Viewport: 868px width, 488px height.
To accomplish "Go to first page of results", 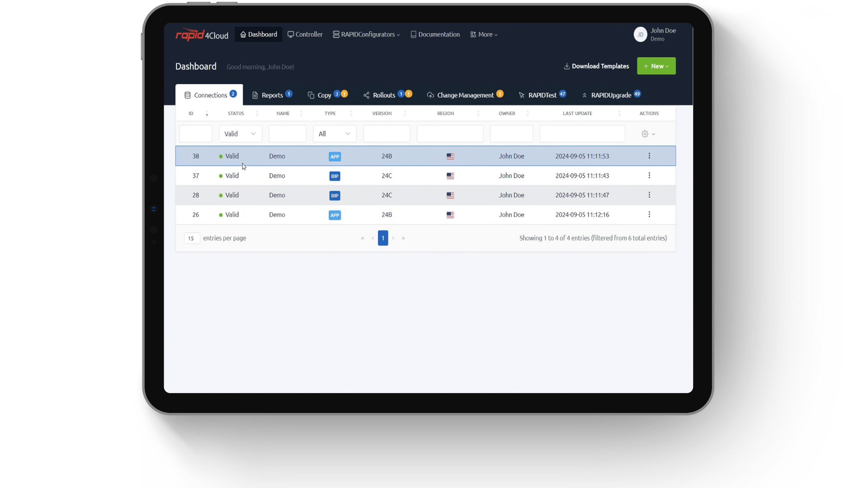I will (362, 238).
